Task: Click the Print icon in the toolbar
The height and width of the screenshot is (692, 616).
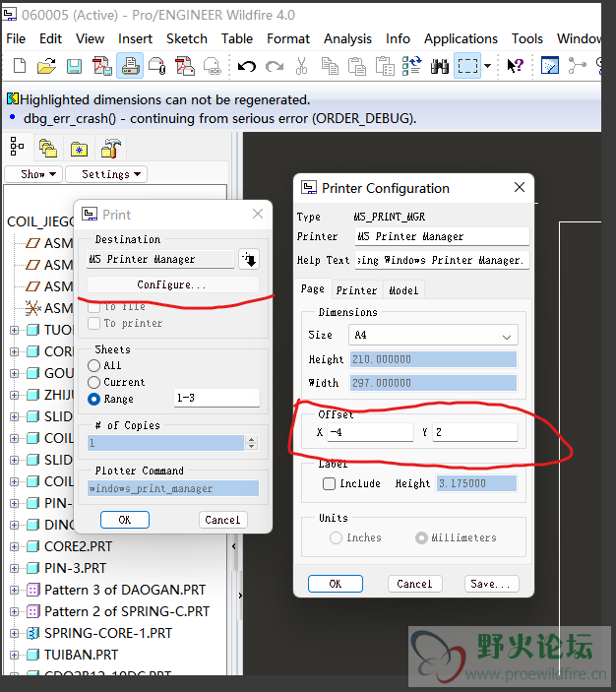Action: pos(130,66)
